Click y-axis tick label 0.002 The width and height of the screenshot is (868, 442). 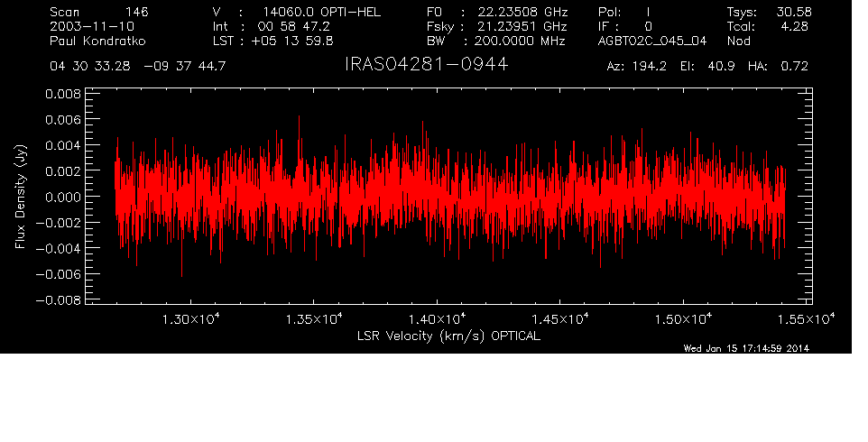point(63,170)
